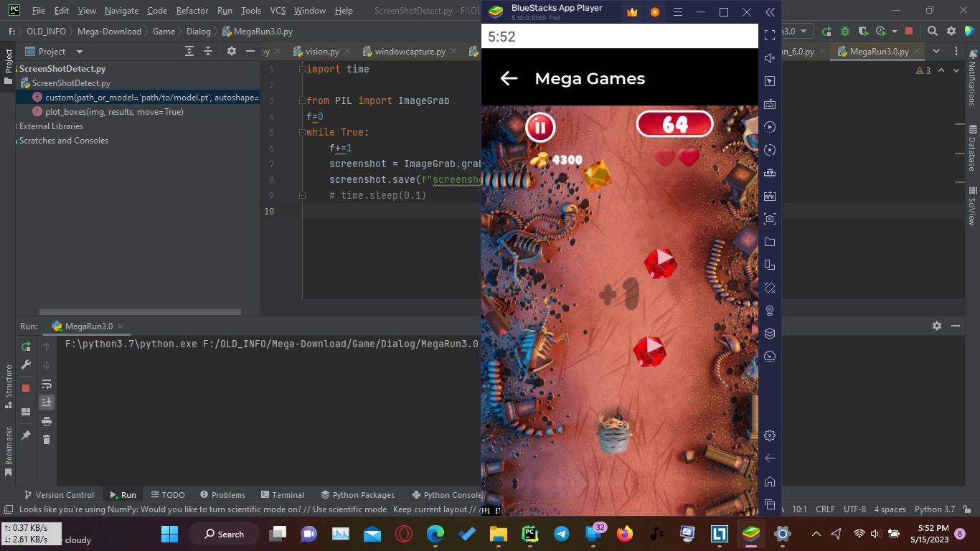The height and width of the screenshot is (551, 980).
Task: Take a screenshot with BlueStacks camera icon
Action: pos(769,219)
